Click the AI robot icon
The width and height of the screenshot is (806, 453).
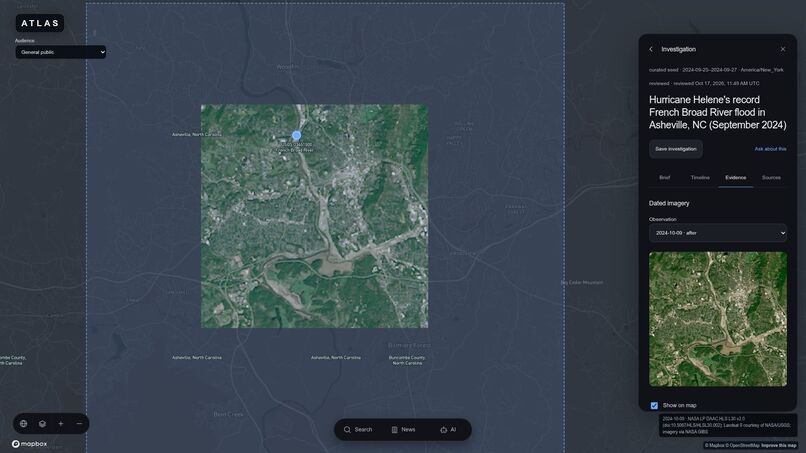444,429
